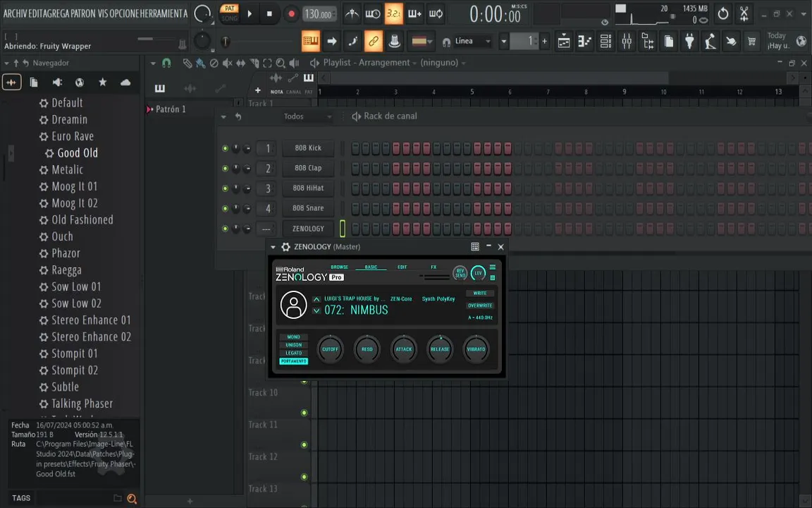
Task: Select previous ZENOLOGY preset up chevron
Action: point(316,300)
